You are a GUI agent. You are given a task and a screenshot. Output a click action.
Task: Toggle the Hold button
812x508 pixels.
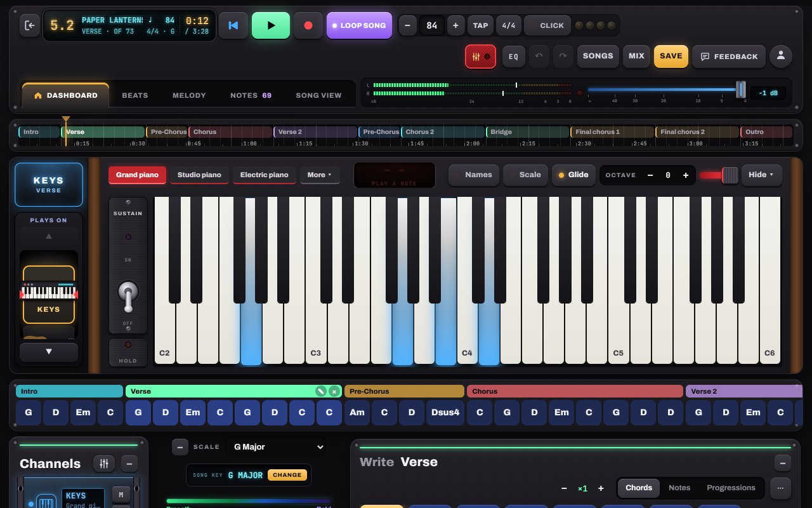point(128,352)
